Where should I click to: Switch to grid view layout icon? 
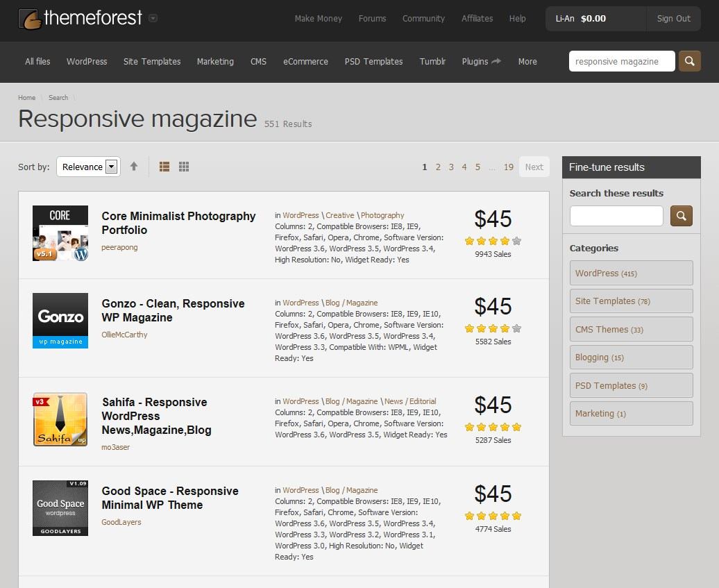[x=184, y=167]
